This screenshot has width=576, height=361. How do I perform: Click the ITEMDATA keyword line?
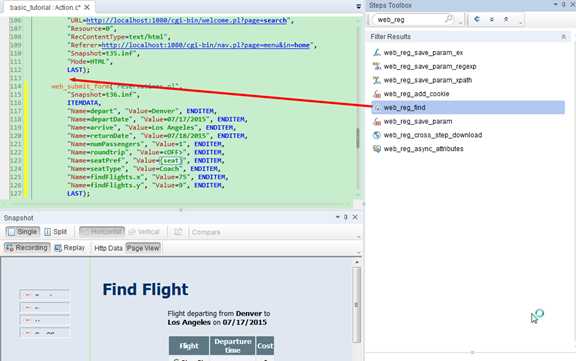84,103
